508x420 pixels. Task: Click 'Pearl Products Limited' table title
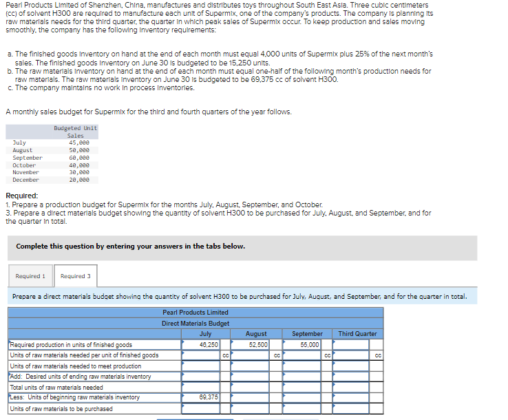(x=195, y=313)
